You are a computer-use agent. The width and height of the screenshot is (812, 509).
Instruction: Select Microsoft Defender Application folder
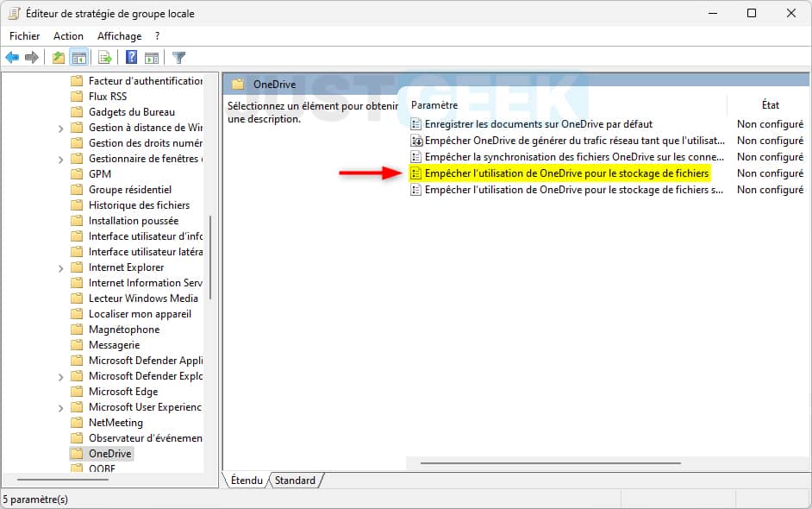146,361
